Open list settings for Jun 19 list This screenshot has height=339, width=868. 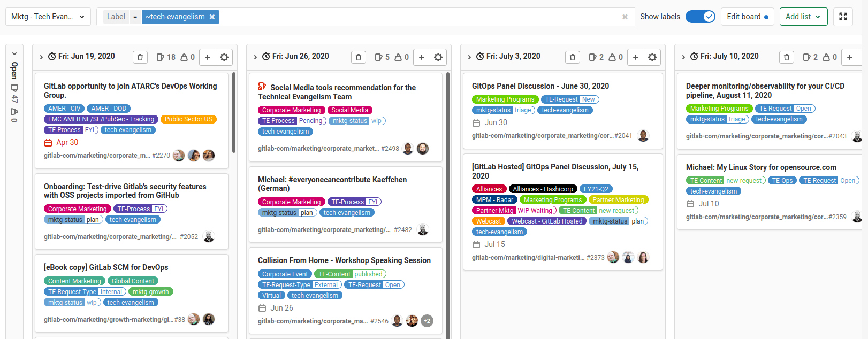(224, 57)
